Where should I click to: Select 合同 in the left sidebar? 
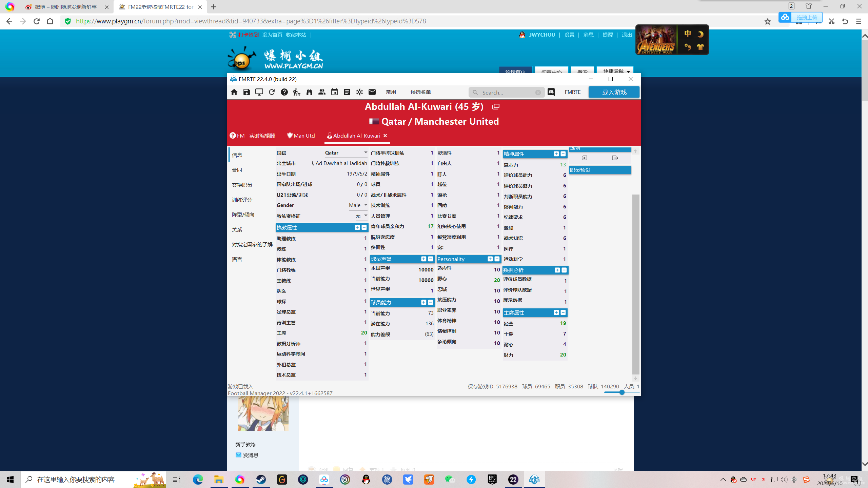pyautogui.click(x=237, y=170)
